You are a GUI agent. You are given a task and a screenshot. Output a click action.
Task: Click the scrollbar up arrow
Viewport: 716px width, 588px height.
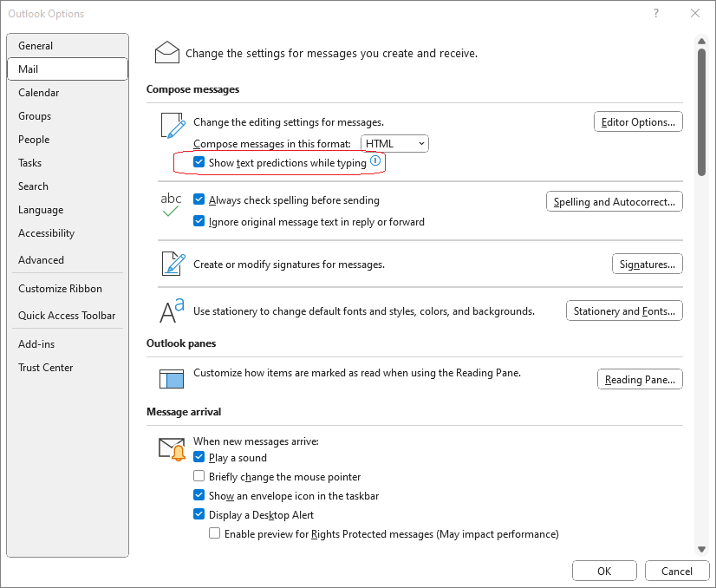pos(702,42)
